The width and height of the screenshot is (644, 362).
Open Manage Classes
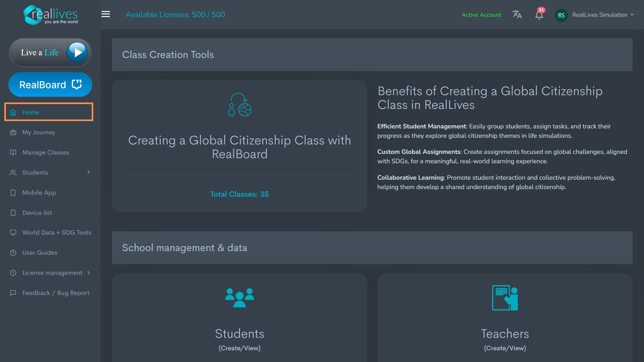46,152
